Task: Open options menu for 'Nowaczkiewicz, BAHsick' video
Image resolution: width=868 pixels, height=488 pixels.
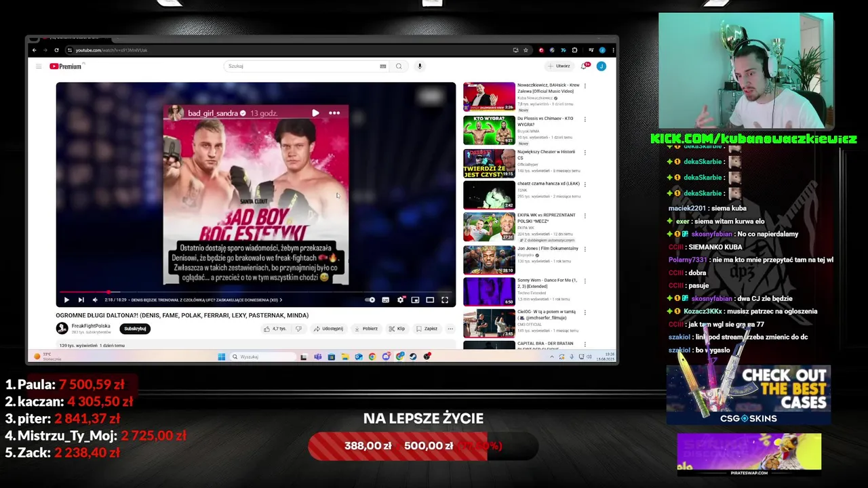Action: pos(585,86)
